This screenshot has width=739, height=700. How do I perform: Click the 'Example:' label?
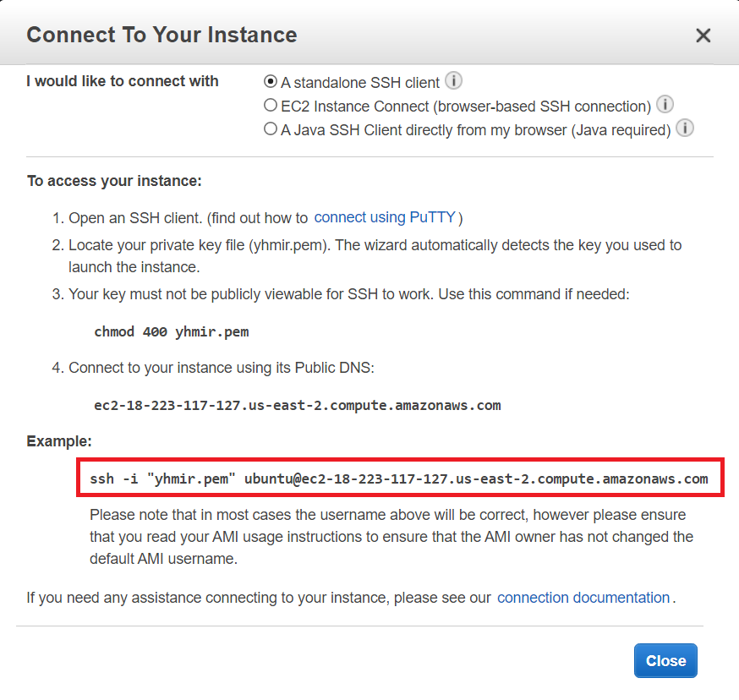pos(59,441)
